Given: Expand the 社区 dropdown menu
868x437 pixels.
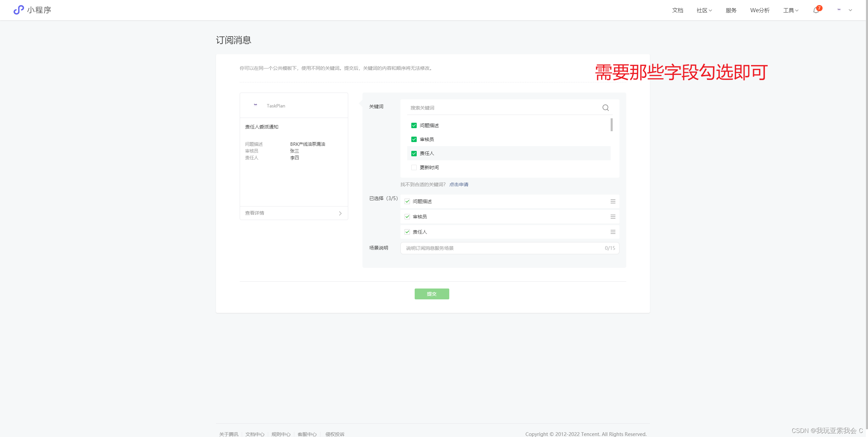Looking at the screenshot, I should 704,10.
